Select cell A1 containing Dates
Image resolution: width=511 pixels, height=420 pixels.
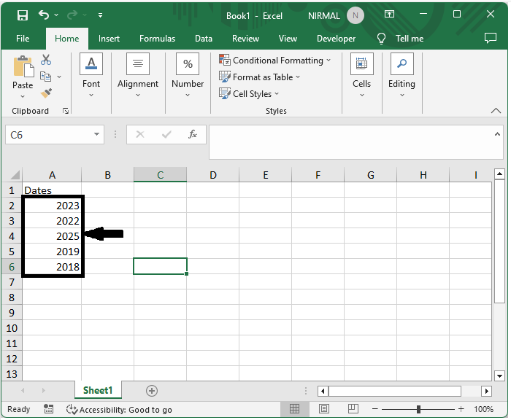coord(52,190)
